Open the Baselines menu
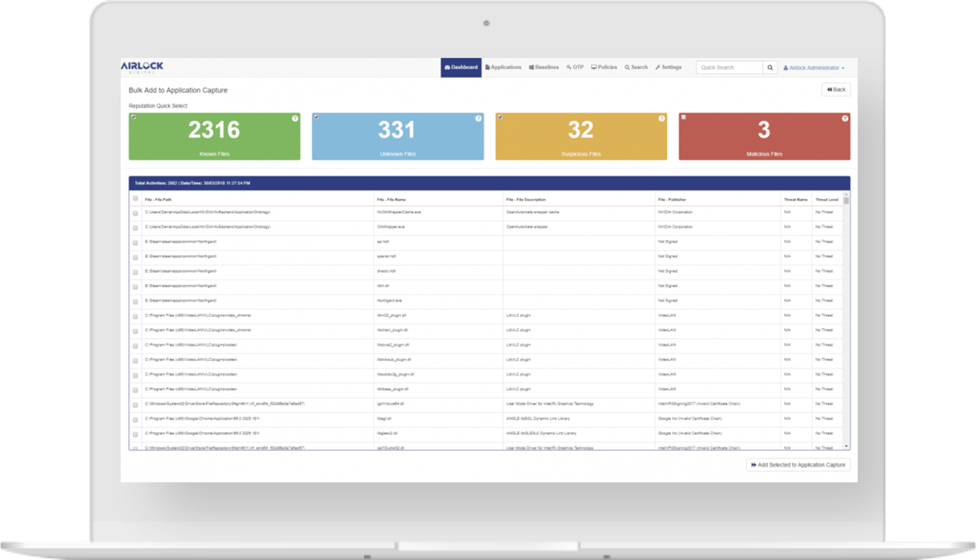978x560 pixels. [544, 68]
